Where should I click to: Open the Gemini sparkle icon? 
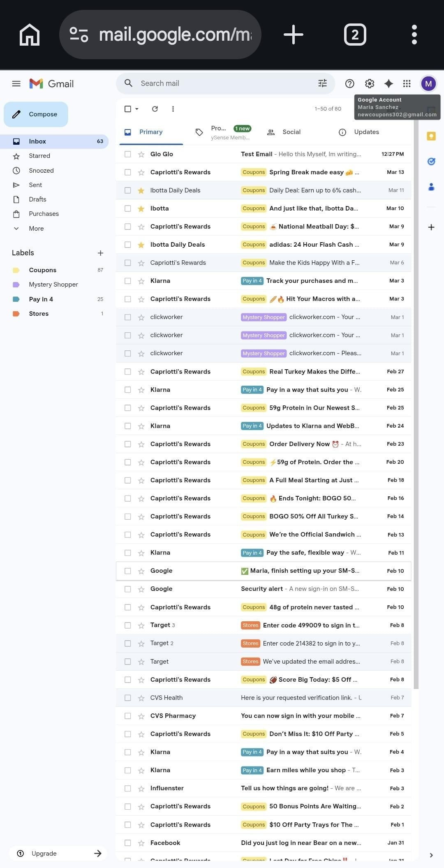pos(388,84)
